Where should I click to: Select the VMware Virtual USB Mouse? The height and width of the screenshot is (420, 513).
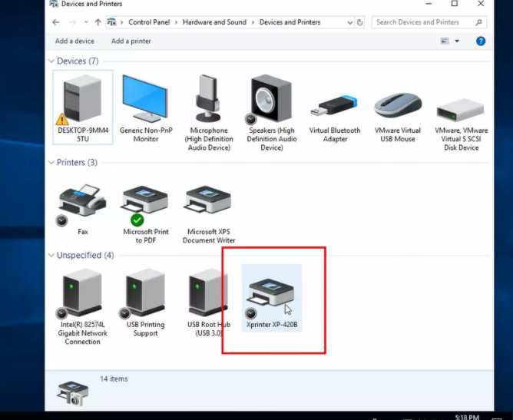pos(398,117)
